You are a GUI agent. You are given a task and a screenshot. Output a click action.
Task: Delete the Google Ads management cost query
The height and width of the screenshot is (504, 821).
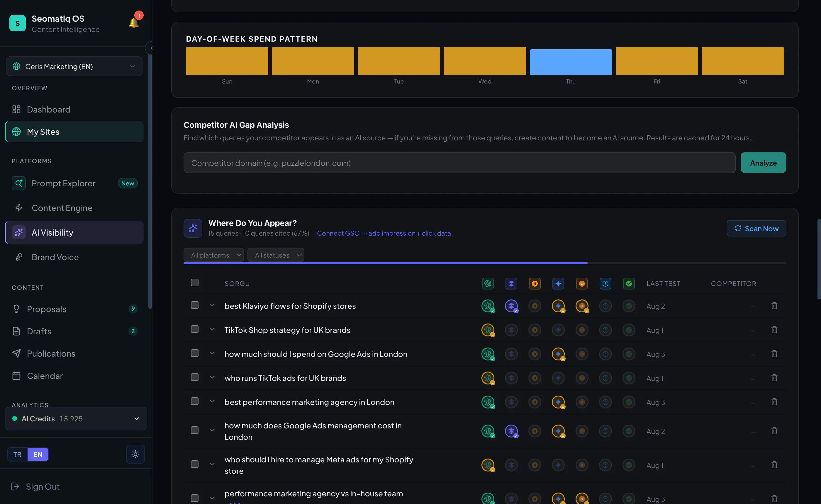[774, 431]
